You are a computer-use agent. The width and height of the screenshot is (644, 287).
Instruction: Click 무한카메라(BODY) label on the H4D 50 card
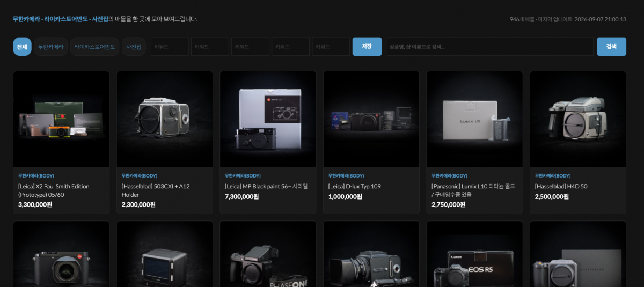pos(553,175)
